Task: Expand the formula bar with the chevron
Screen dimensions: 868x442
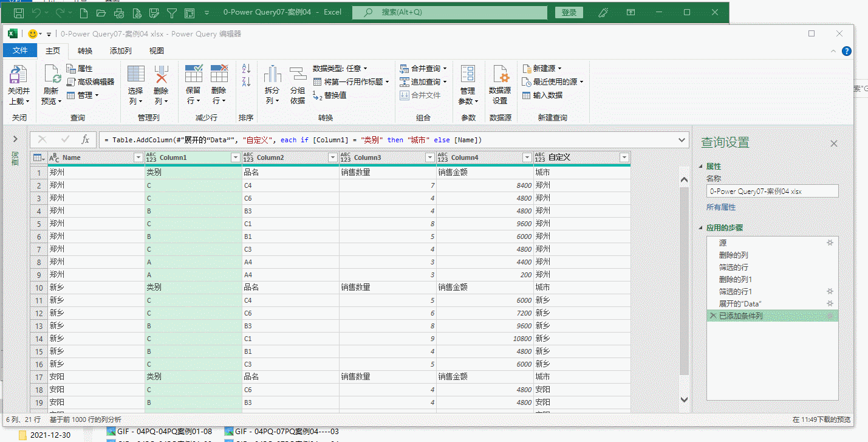Action: point(682,140)
